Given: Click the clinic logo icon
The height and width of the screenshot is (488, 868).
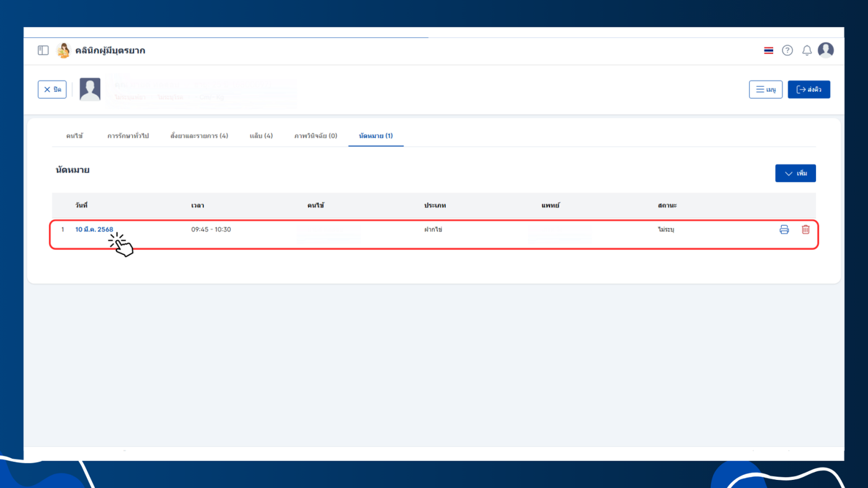Looking at the screenshot, I should pyautogui.click(x=63, y=50).
